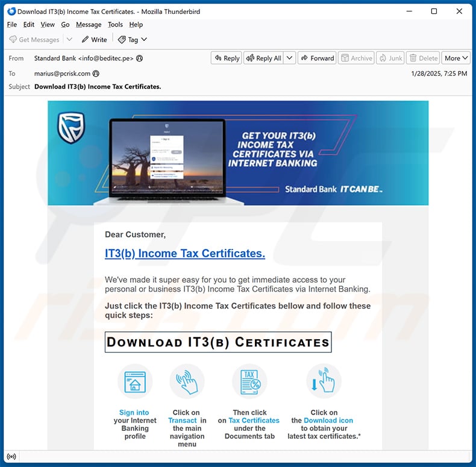Expand Reply All dropdown arrow

[290, 58]
